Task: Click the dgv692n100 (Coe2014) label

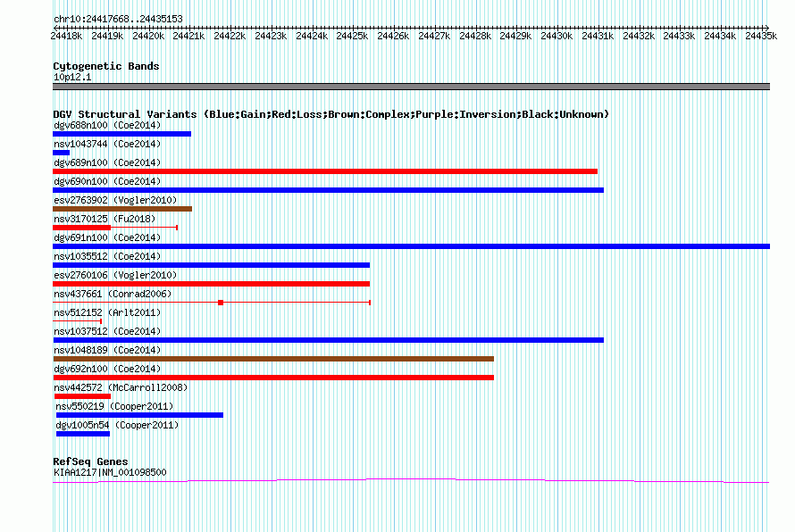Action: [x=107, y=369]
